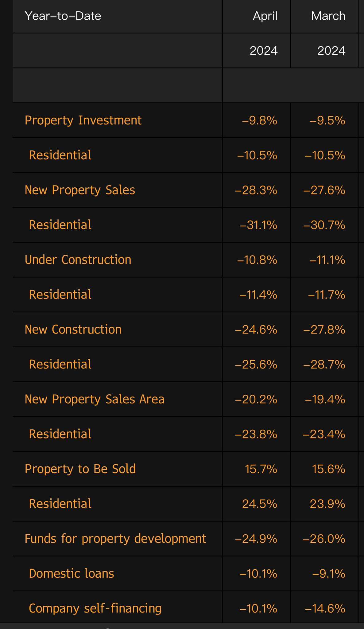Viewport: 364px width, 629px height.
Task: Click the Under Construction row label
Action: (78, 260)
